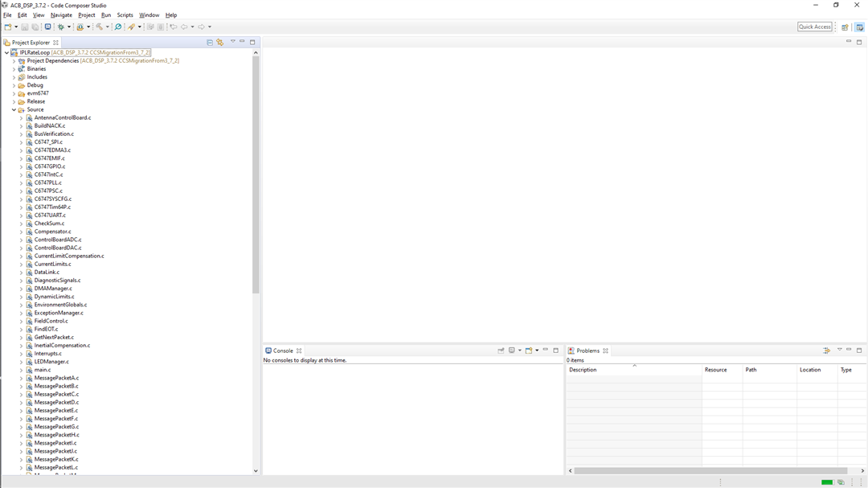Close the Console tab
This screenshot has height=488, width=868.
[299, 351]
